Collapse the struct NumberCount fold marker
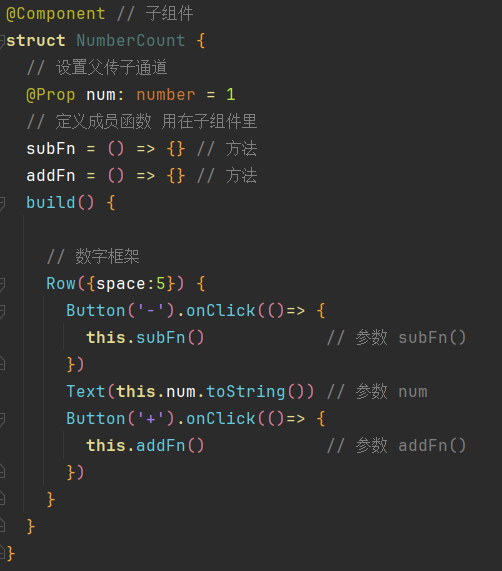The width and height of the screenshot is (502, 571). click(1, 41)
